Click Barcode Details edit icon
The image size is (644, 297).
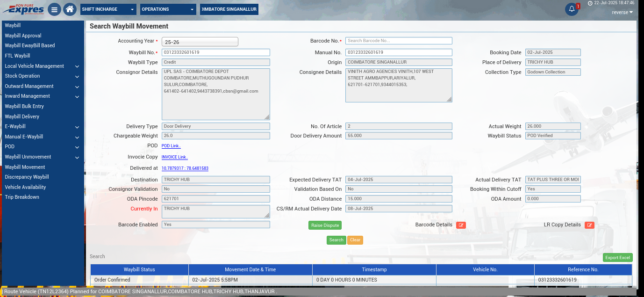[x=461, y=225]
